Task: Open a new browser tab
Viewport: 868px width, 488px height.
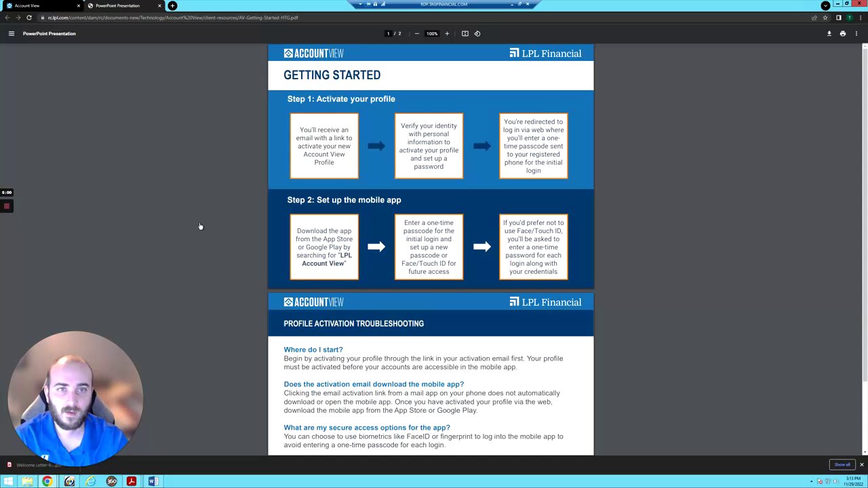Action: pyautogui.click(x=172, y=5)
